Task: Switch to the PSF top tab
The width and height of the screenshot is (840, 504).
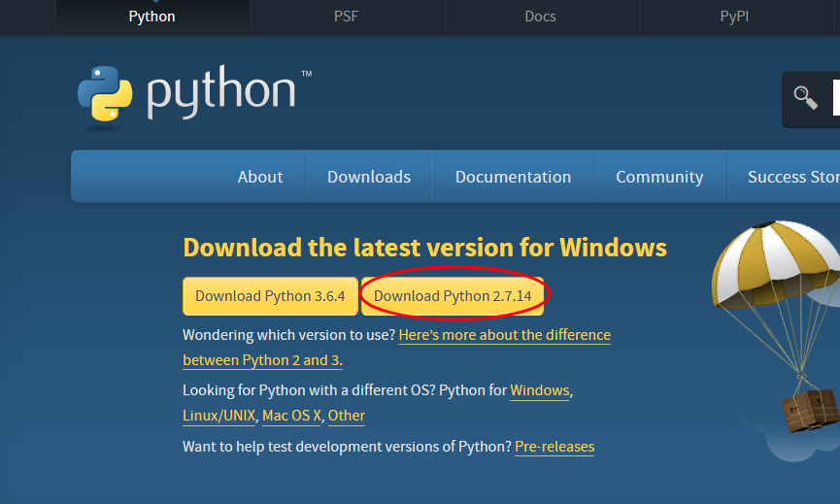Action: click(x=346, y=17)
